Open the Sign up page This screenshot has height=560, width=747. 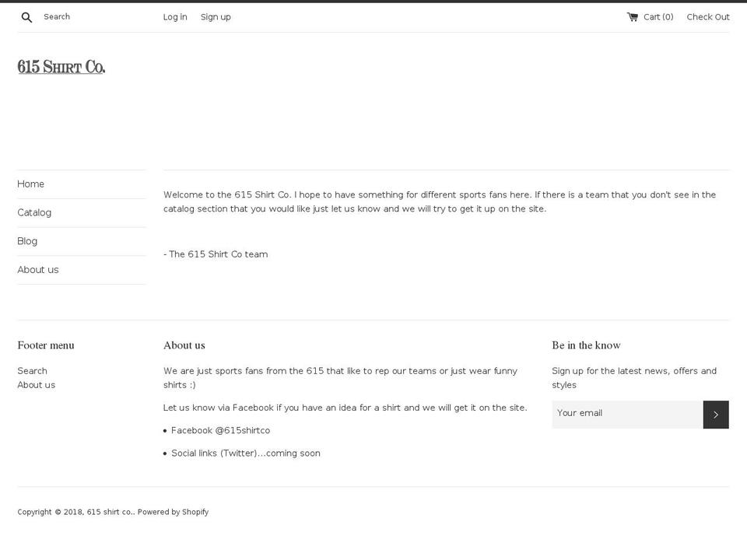click(216, 17)
